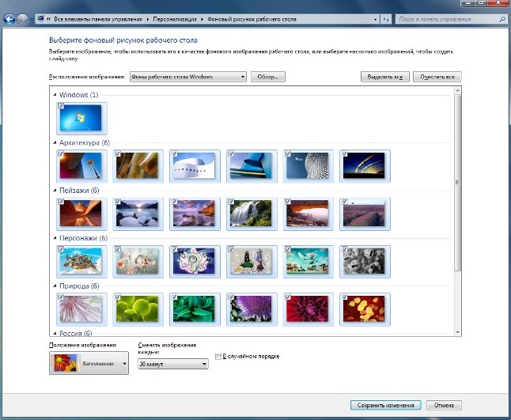Toggle checkbox on icy mountain lake image

pyautogui.click(x=118, y=202)
